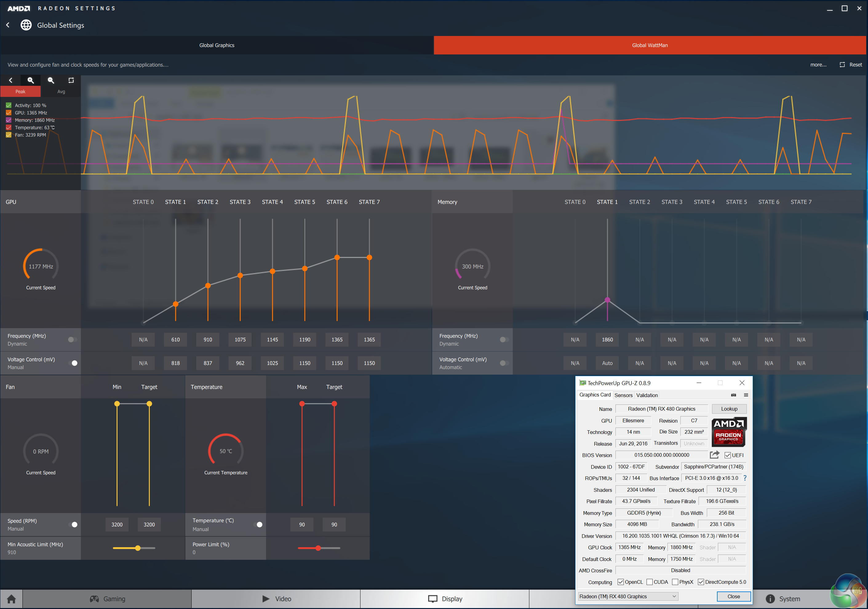Image resolution: width=868 pixels, height=609 pixels.
Task: Click the Power Limit slider handle
Action: 318,548
